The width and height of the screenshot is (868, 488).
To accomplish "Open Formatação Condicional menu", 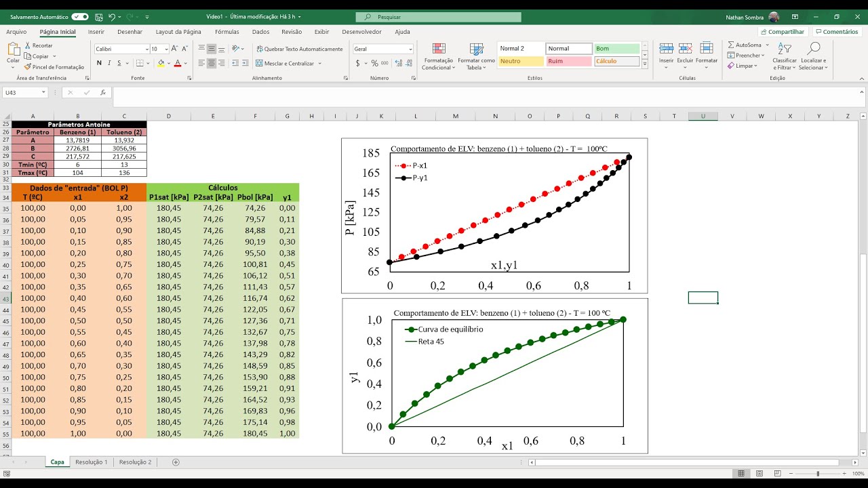I will [x=439, y=56].
